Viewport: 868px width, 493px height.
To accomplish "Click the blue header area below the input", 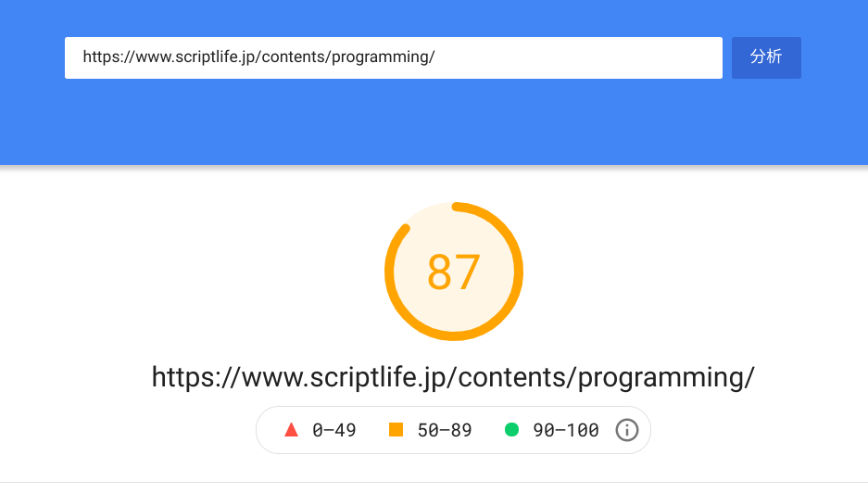I will 434,125.
